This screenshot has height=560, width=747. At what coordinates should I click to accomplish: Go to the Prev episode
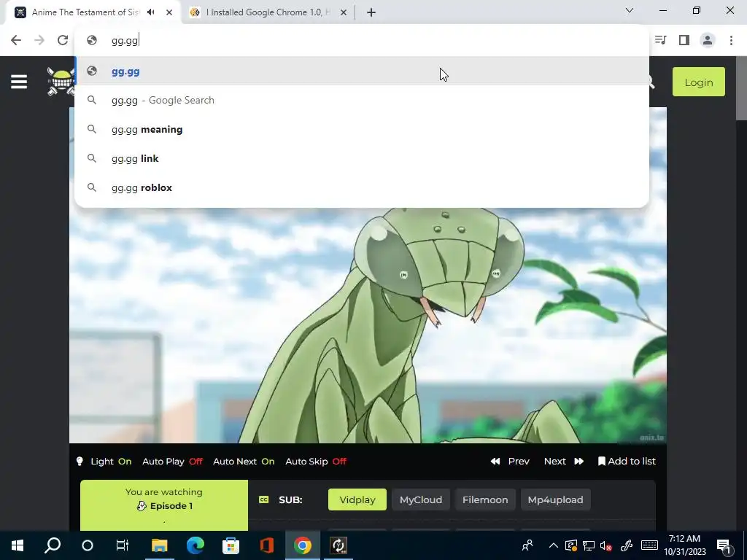point(510,461)
